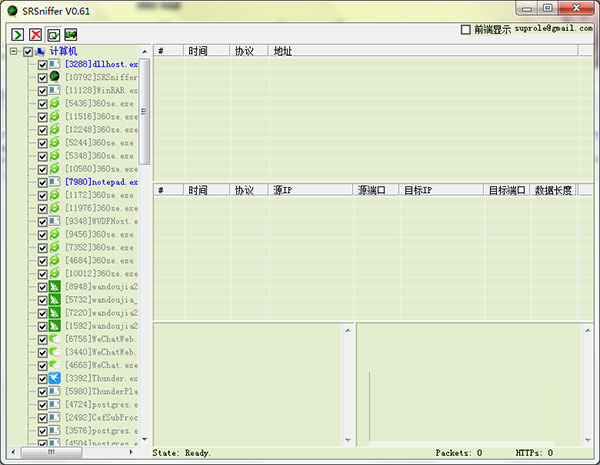
Task: Select the [10012]360se.exe tree row
Action: (x=101, y=274)
